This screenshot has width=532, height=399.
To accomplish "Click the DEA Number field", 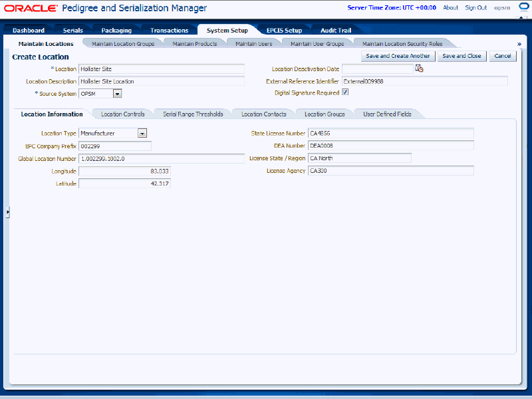I will [391, 146].
